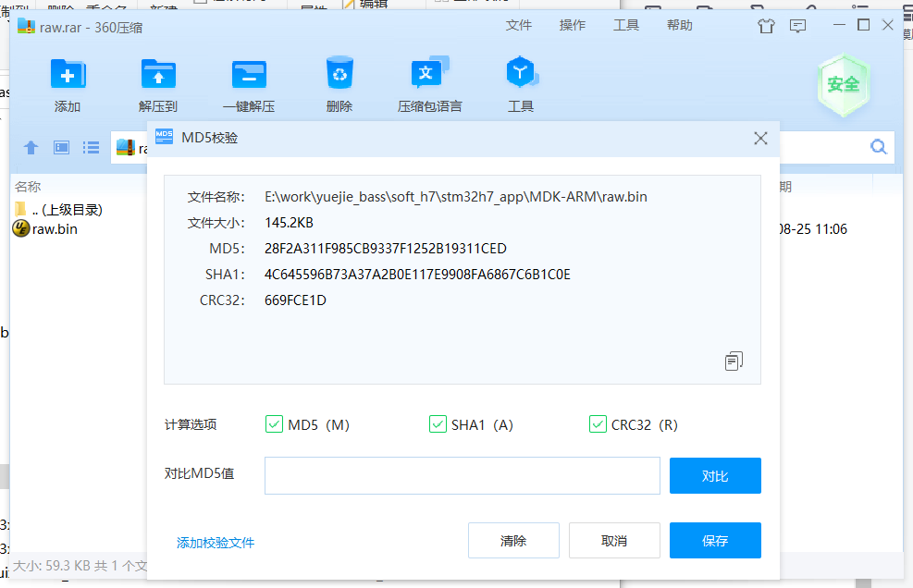Click the 添加 (Add) toolbar icon
The width and height of the screenshot is (913, 588).
(x=68, y=82)
